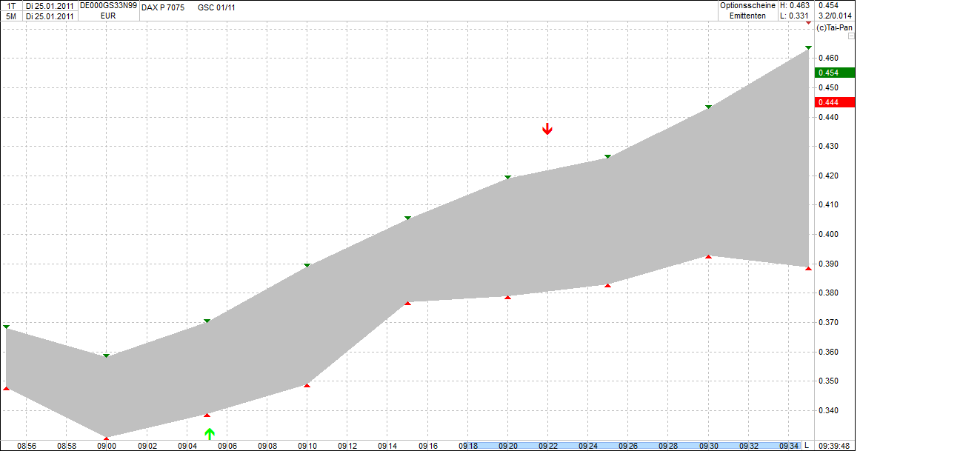
Task: Toggle the 1T timeframe row
Action: coord(10,5)
